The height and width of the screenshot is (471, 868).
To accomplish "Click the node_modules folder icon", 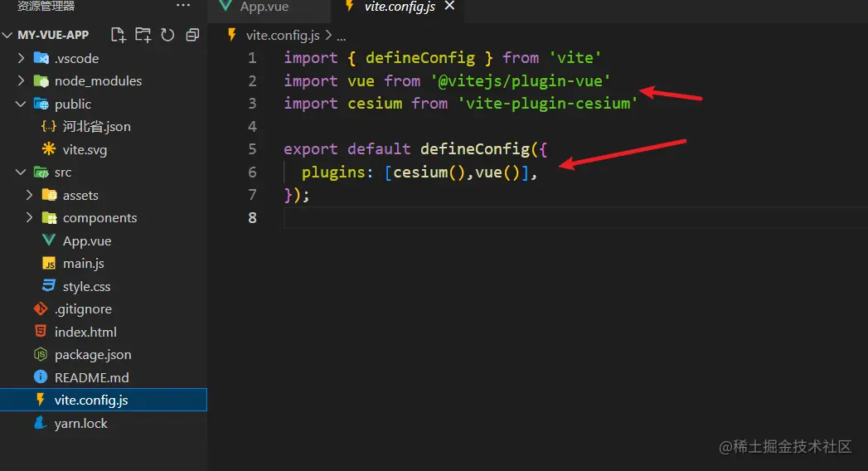I will pyautogui.click(x=41, y=80).
